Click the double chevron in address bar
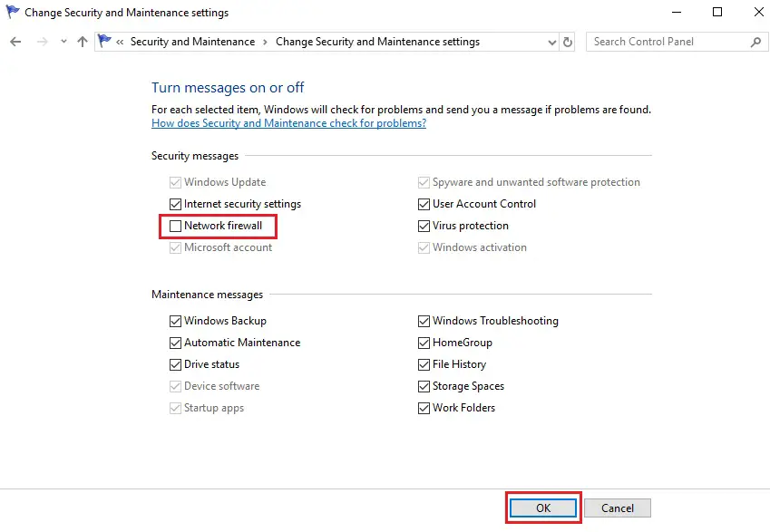Viewport: 770px width, 532px height. (x=120, y=43)
